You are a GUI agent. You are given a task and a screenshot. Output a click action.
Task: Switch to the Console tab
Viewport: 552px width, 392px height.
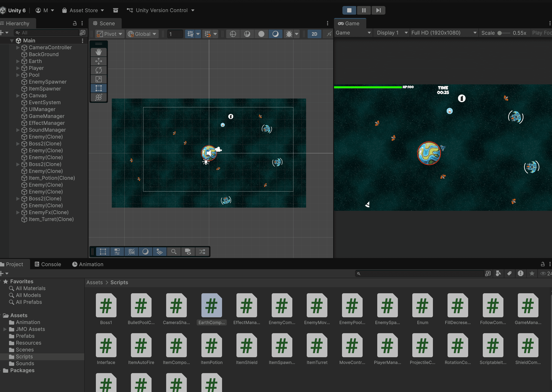pyautogui.click(x=48, y=264)
